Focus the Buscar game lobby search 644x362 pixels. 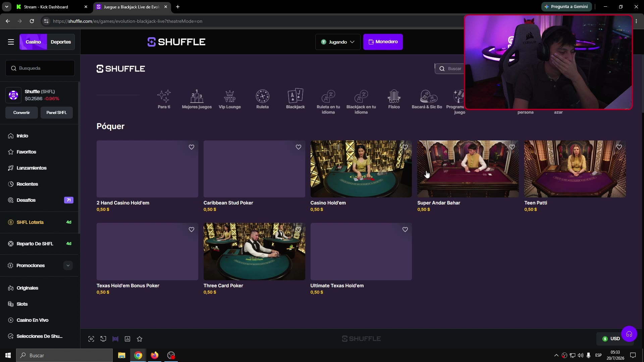(x=450, y=69)
